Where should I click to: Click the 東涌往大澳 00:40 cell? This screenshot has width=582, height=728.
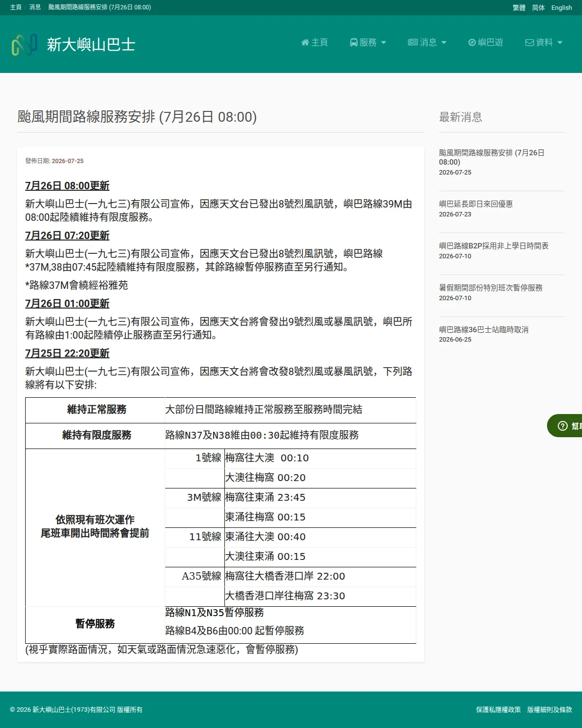coord(320,537)
